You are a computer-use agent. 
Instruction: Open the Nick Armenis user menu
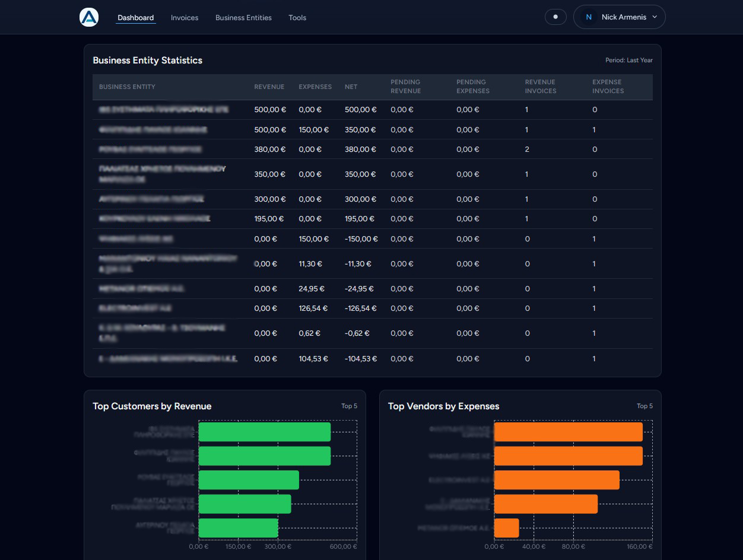[x=623, y=17]
